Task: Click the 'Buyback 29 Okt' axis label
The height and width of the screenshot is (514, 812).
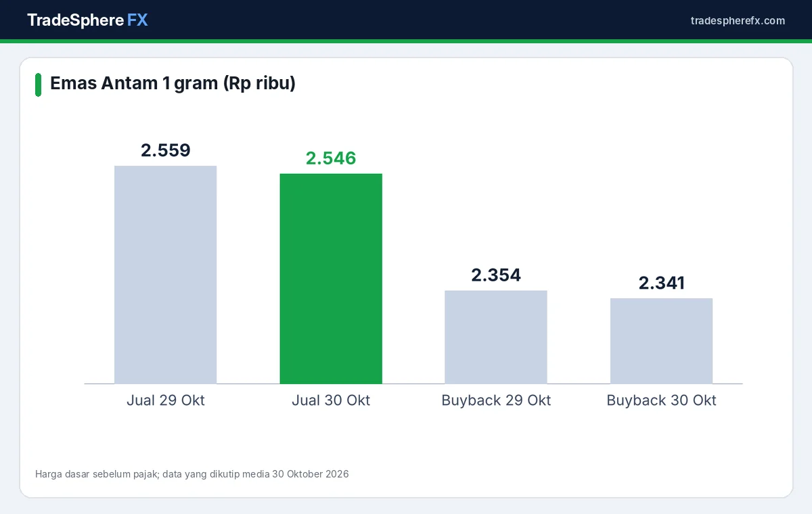Action: pos(496,400)
